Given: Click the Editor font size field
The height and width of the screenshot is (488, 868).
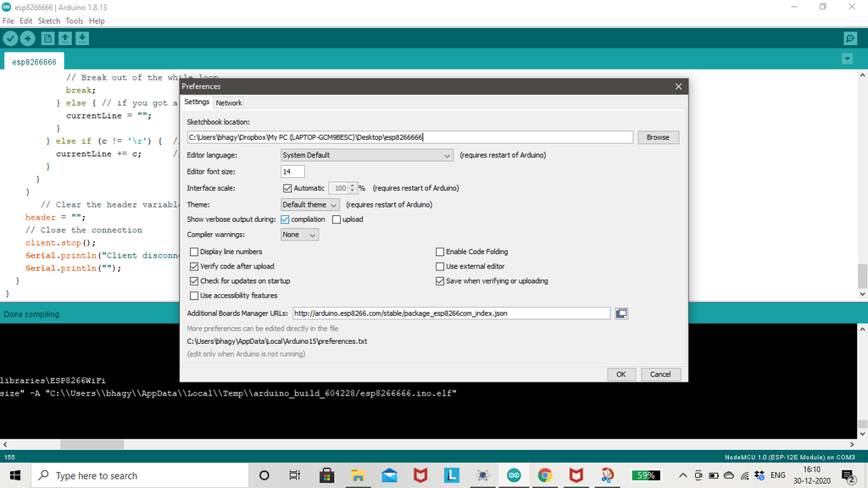Looking at the screenshot, I should pos(292,171).
